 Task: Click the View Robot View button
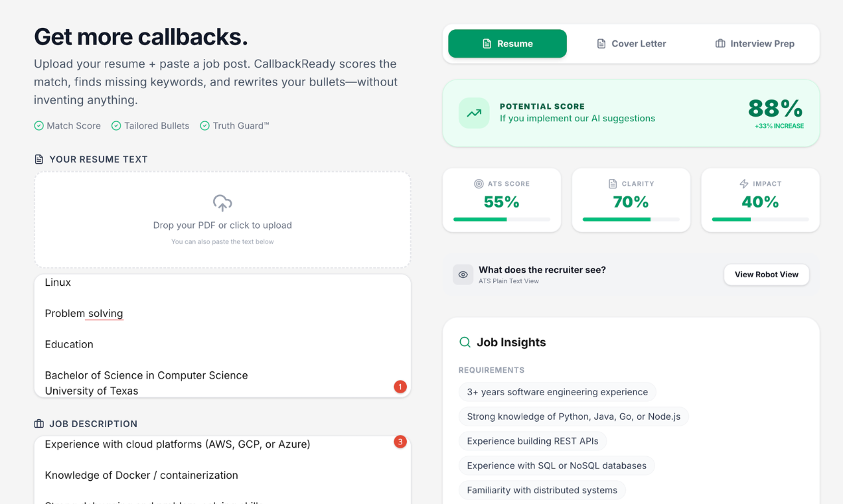tap(766, 275)
